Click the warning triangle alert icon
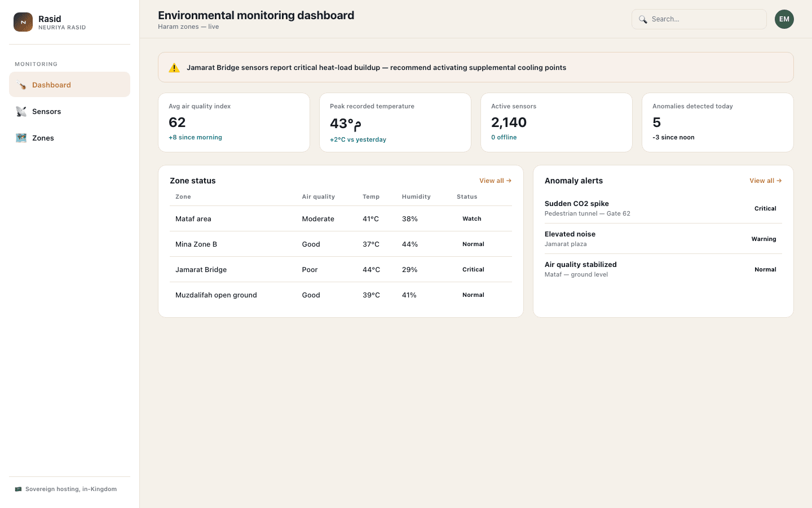The image size is (812, 508). (x=174, y=68)
